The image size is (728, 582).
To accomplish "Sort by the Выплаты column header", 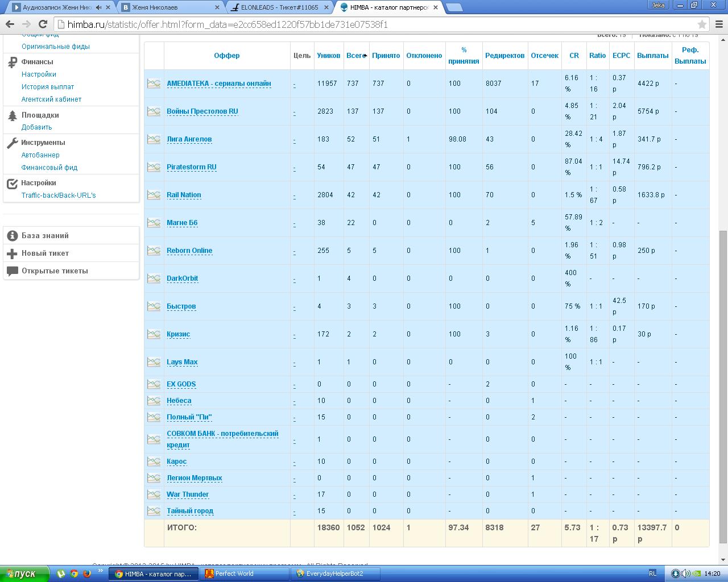I will pyautogui.click(x=653, y=56).
